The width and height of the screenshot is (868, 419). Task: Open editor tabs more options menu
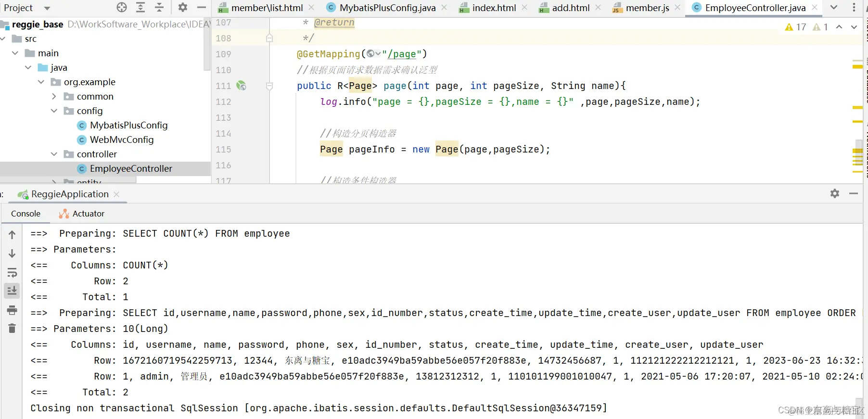click(854, 7)
